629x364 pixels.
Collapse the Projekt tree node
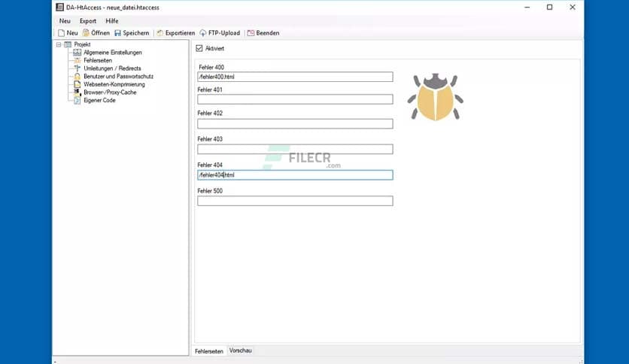click(59, 44)
